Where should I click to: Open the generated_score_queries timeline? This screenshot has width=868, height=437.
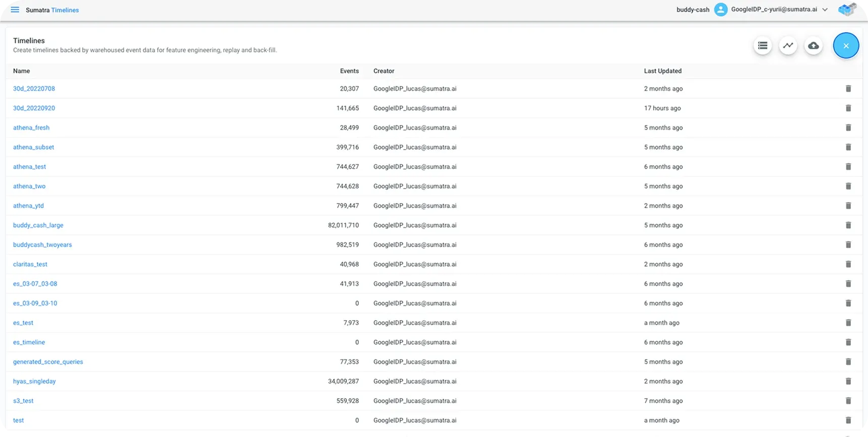coord(48,362)
